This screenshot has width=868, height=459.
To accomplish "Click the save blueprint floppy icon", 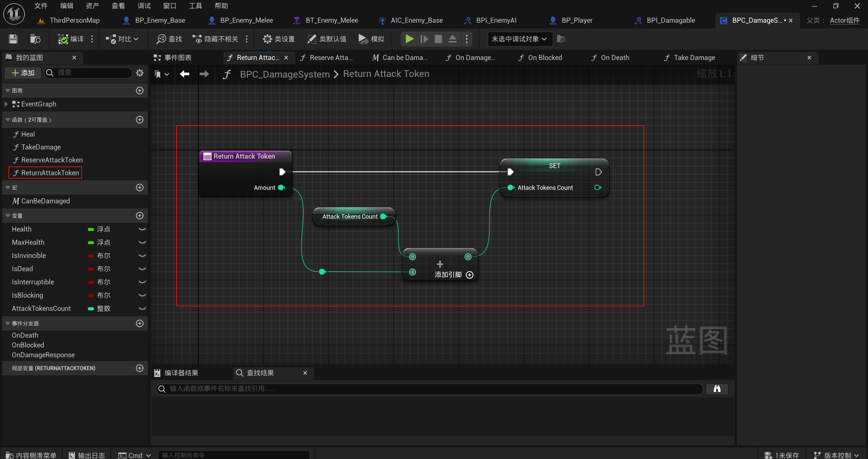I will (13, 39).
